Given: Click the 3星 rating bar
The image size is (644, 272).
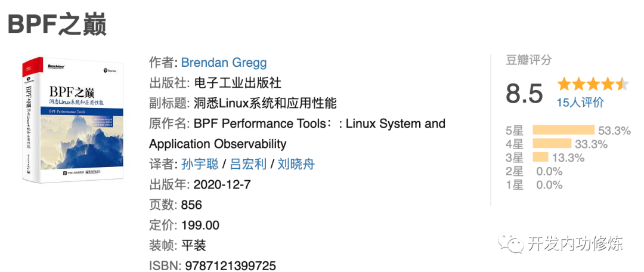Looking at the screenshot, I should (540, 157).
